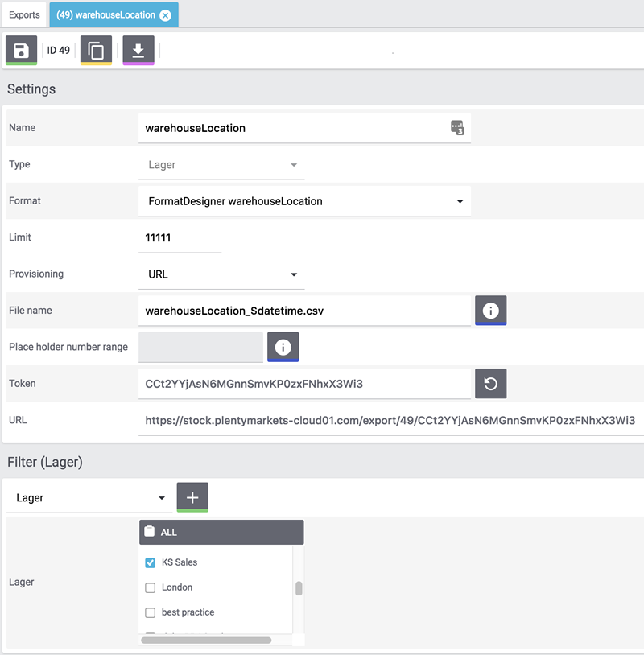Click the download export icon
Image resolution: width=644 pixels, height=655 pixels.
138,51
